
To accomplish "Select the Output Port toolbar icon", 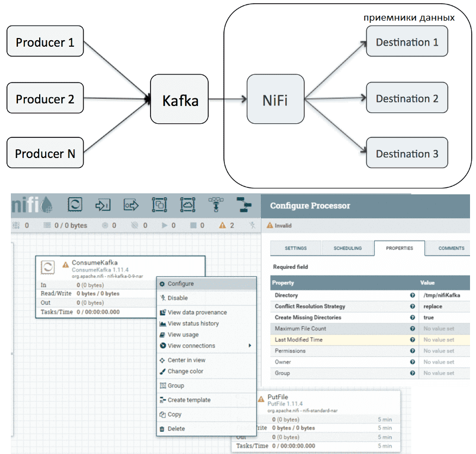I will (x=131, y=205).
